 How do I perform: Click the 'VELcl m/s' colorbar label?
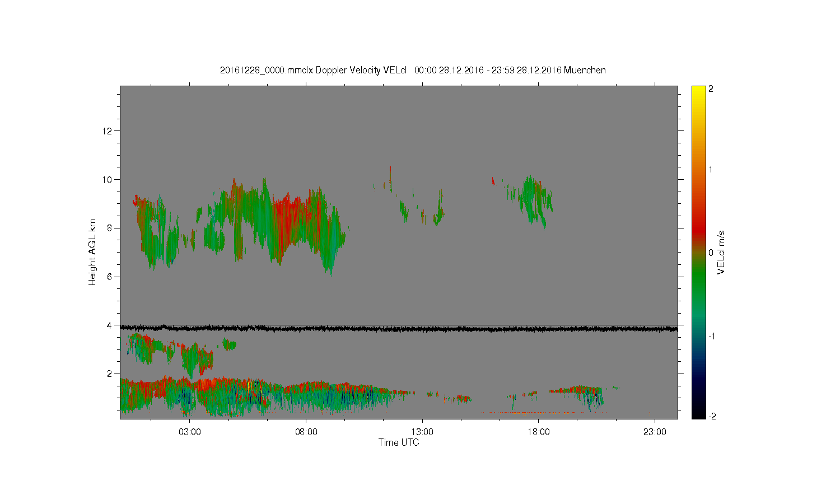tap(721, 253)
